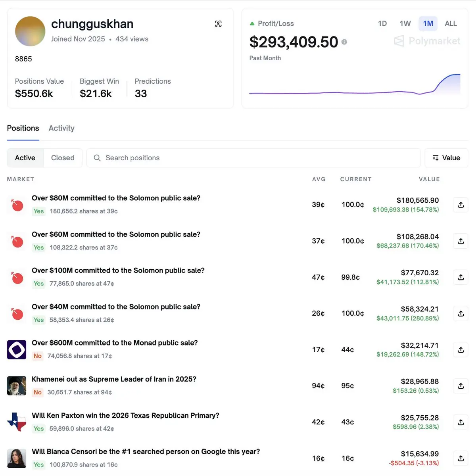Select the 1W profit timeframe
476x476 pixels.
(405, 23)
